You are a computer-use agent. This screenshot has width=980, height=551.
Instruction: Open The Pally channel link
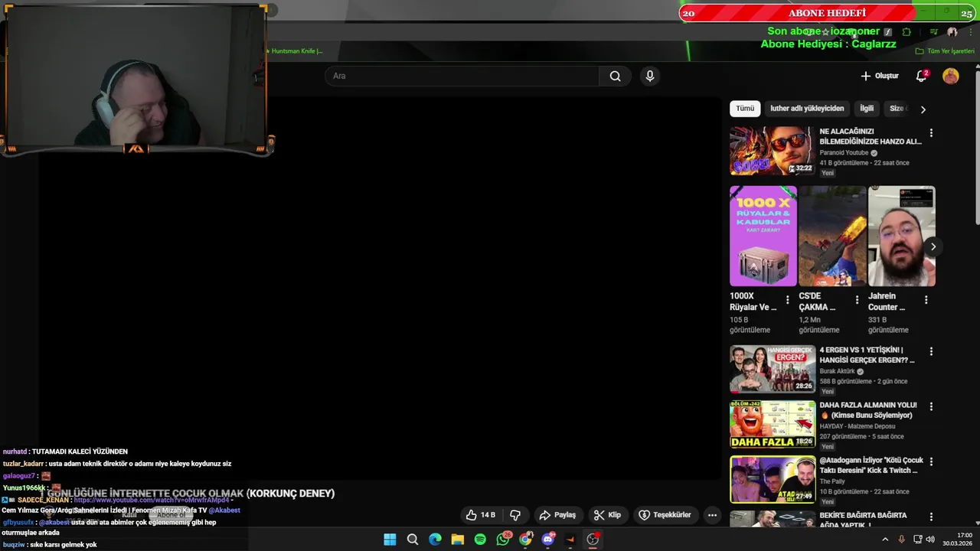pos(832,481)
